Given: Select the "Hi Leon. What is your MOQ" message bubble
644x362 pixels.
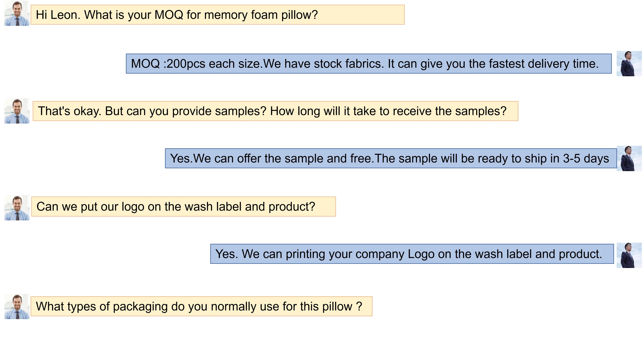Looking at the screenshot, I should point(217,15).
